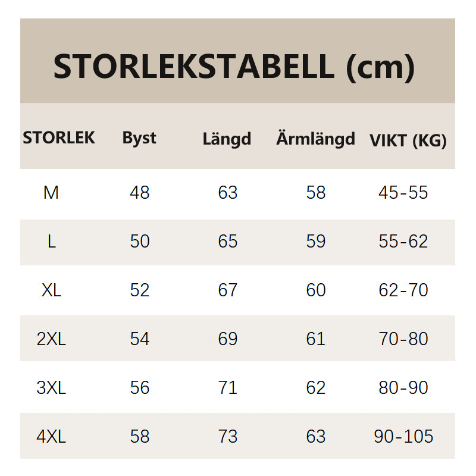Click the VIKT (KG) column header
The image size is (476, 476).
(408, 140)
